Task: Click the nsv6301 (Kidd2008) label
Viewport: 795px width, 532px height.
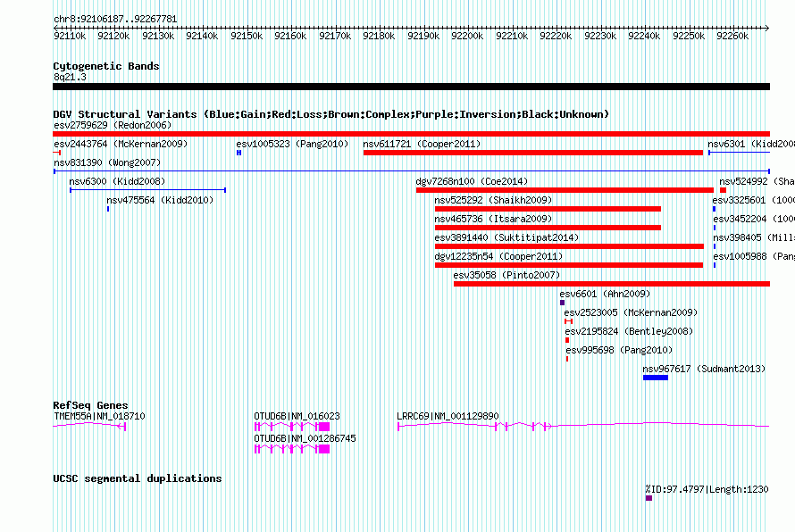Action: coord(751,144)
